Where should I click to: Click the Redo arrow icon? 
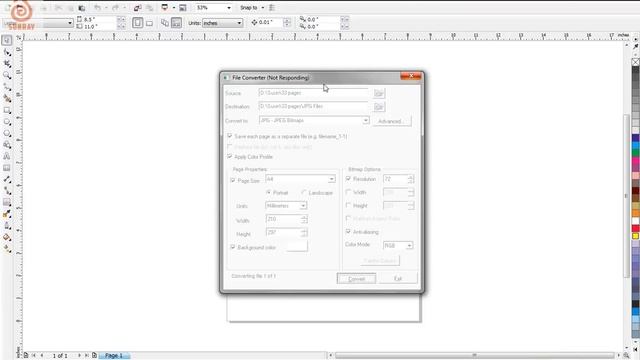pos(116,8)
